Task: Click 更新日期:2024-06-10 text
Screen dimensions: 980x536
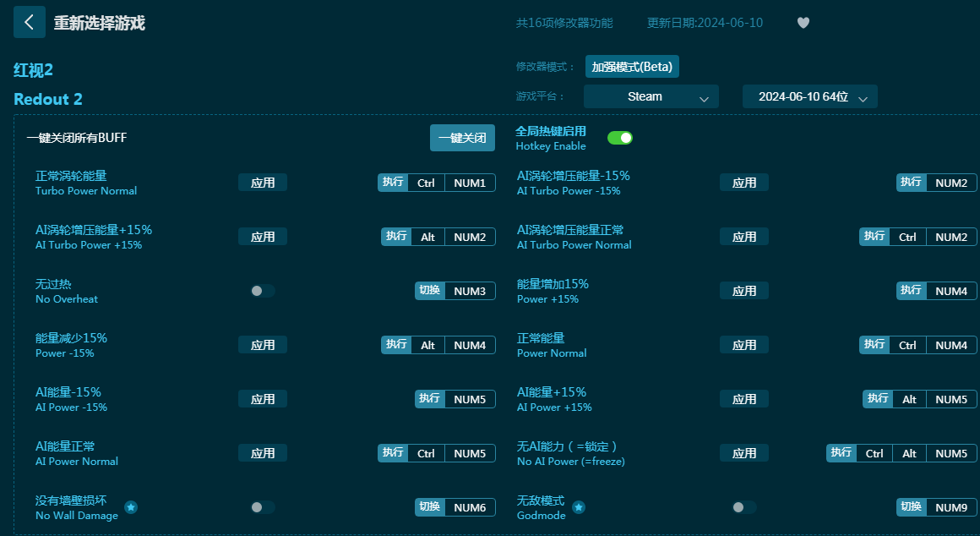Action: pyautogui.click(x=705, y=23)
